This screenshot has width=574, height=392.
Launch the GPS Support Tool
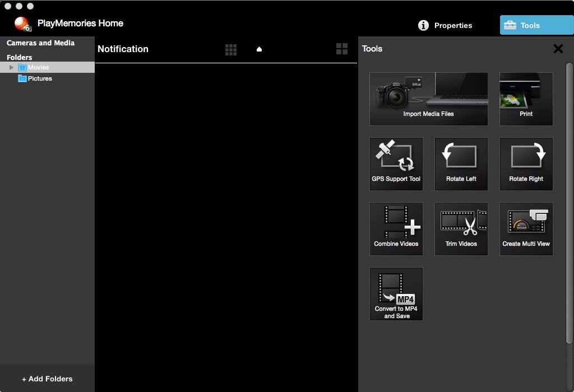pos(396,164)
